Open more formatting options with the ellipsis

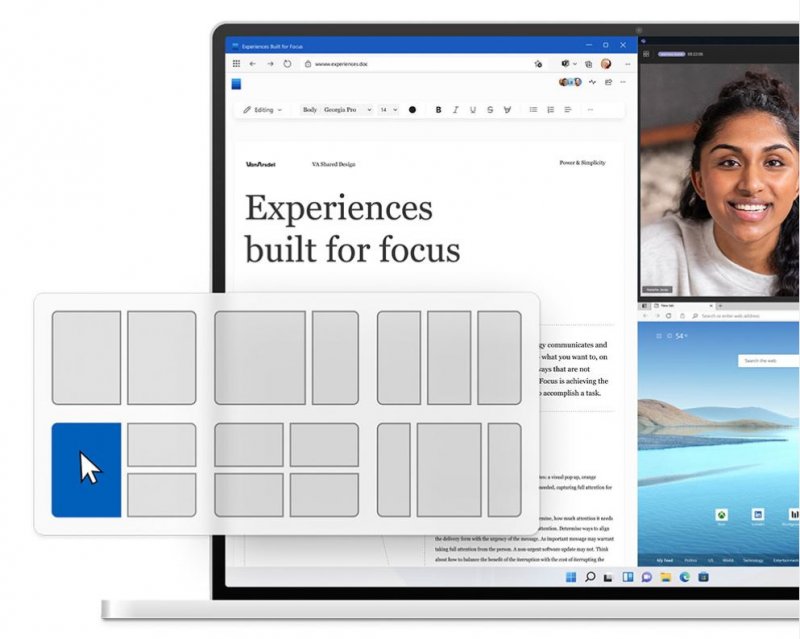[590, 110]
